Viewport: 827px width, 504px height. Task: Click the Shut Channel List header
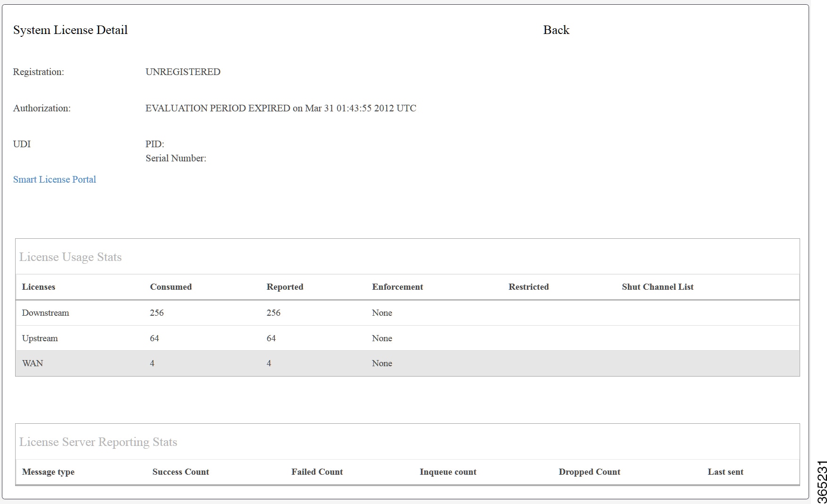657,286
